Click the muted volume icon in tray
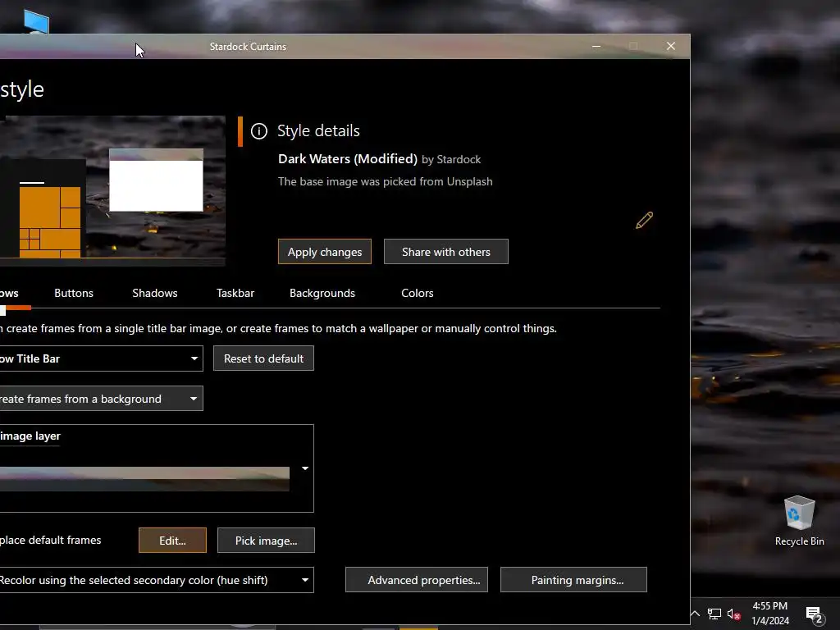 (733, 614)
